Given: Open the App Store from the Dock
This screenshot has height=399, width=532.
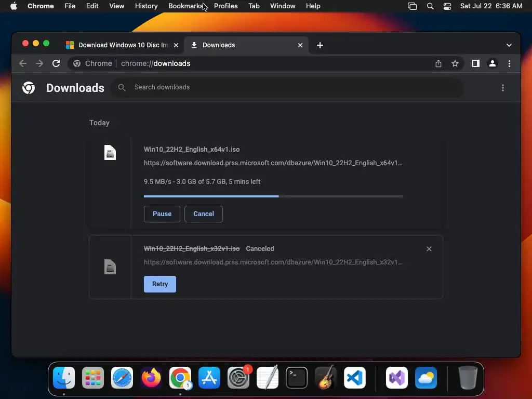Looking at the screenshot, I should click(x=209, y=378).
